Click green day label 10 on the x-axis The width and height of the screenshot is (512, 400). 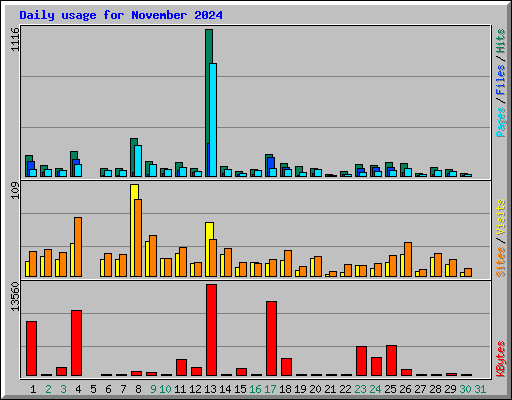pyautogui.click(x=165, y=389)
